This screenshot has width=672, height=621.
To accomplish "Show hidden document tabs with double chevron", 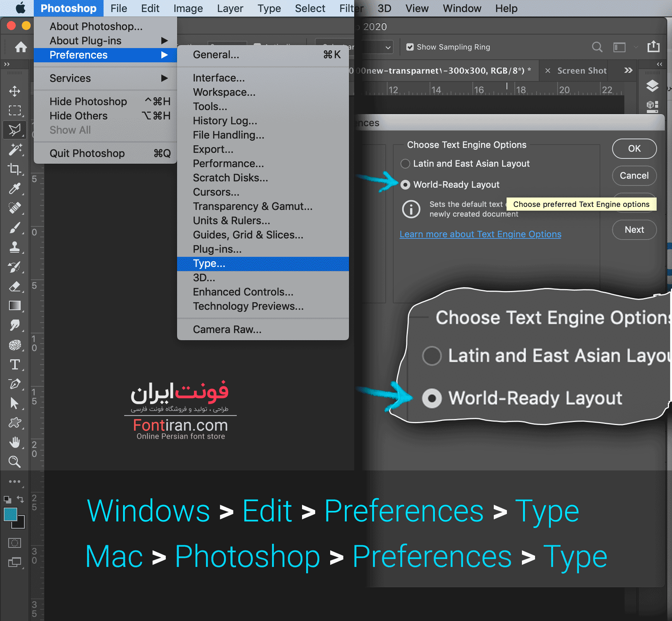I will coord(628,71).
